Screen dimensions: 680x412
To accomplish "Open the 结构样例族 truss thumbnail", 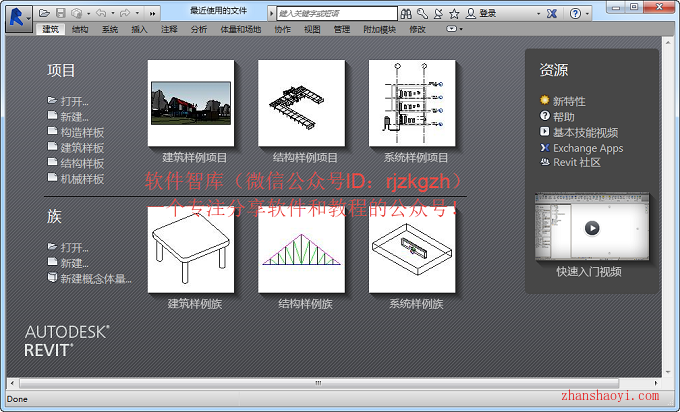I will point(301,249).
